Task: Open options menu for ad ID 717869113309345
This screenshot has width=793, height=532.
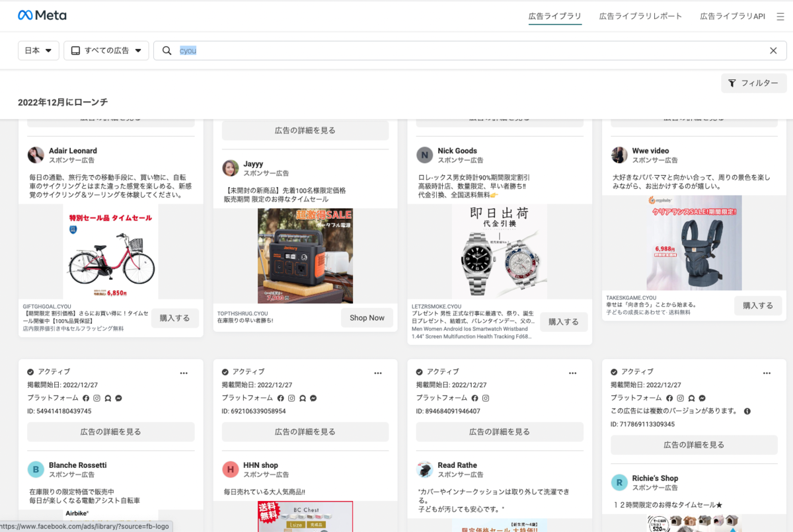Action: [x=767, y=373]
